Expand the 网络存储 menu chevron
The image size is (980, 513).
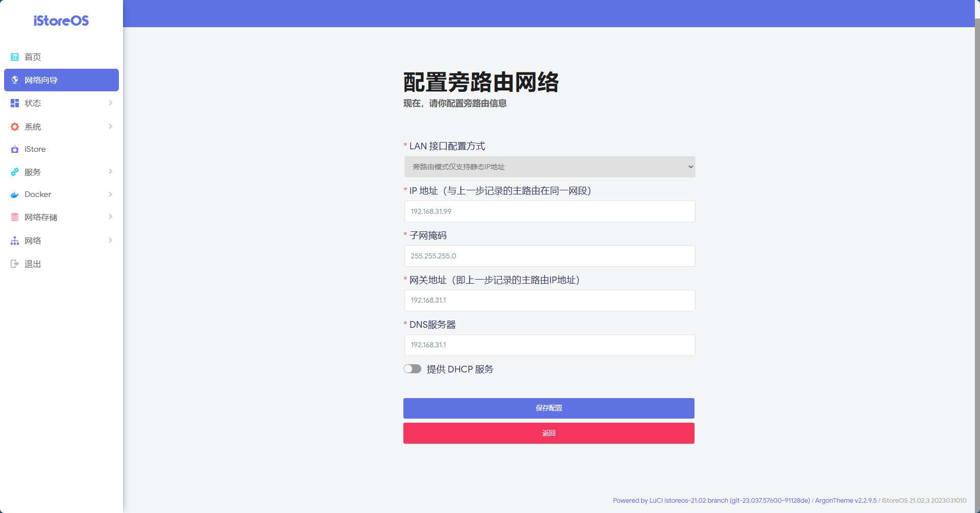point(111,216)
